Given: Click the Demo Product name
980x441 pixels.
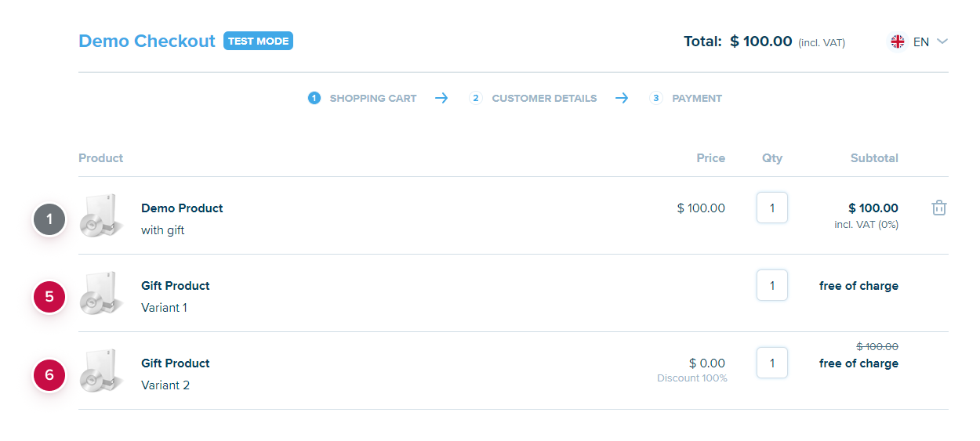Looking at the screenshot, I should [182, 208].
